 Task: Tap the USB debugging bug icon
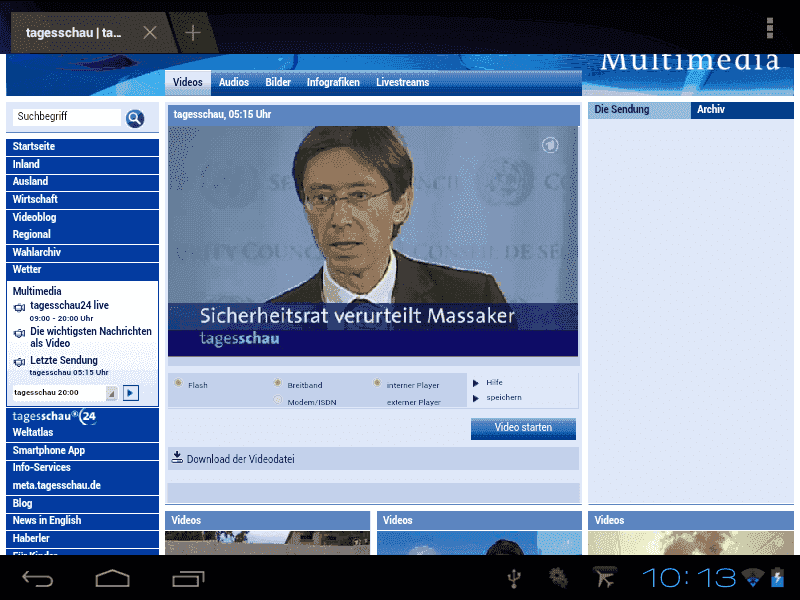[558, 578]
